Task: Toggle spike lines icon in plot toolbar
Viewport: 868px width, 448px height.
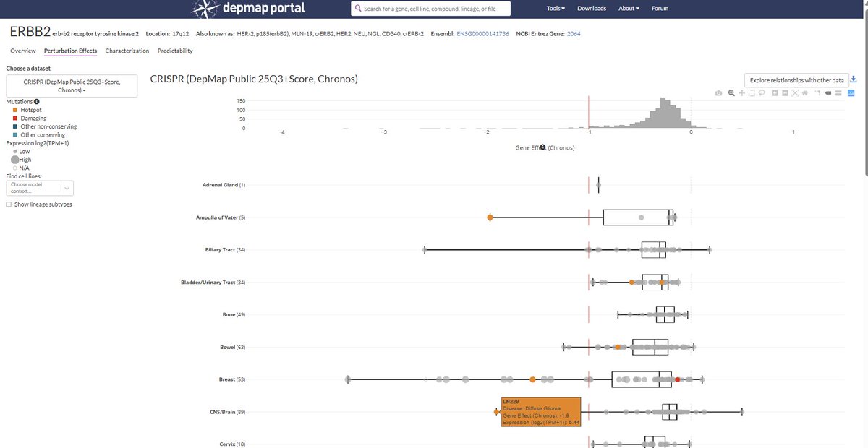Action: (817, 93)
